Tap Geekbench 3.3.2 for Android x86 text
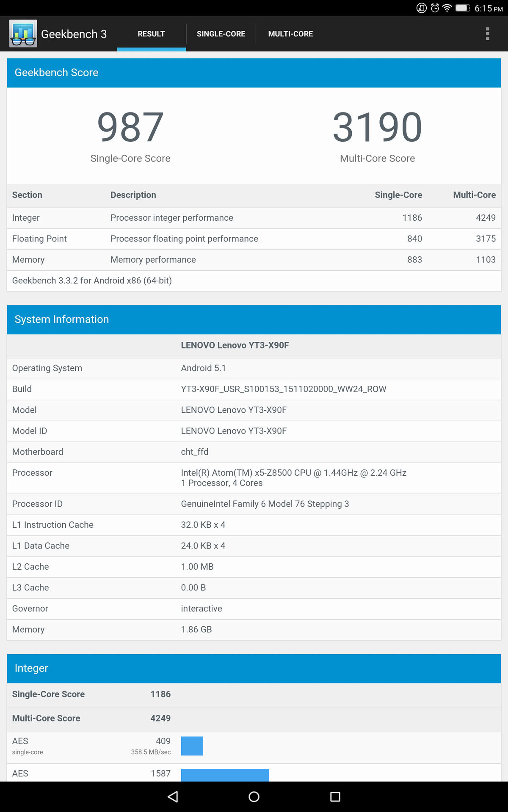This screenshot has width=508, height=812. point(92,281)
